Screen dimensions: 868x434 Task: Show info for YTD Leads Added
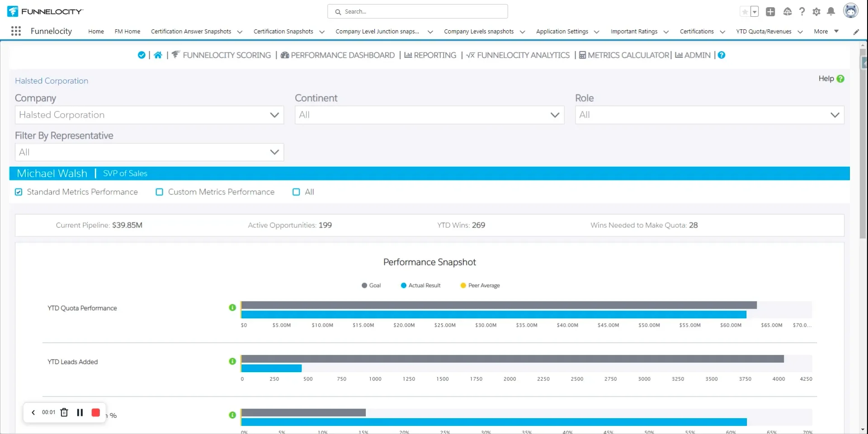click(232, 361)
